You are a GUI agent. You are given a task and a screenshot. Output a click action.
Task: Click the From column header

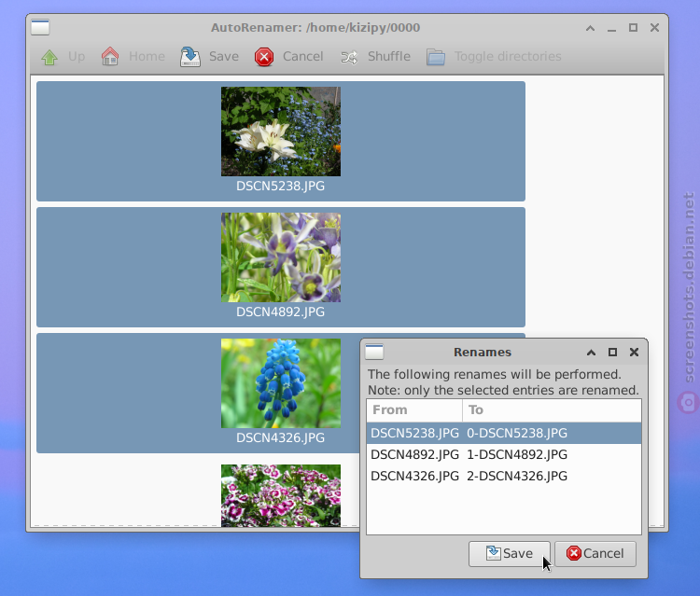414,410
